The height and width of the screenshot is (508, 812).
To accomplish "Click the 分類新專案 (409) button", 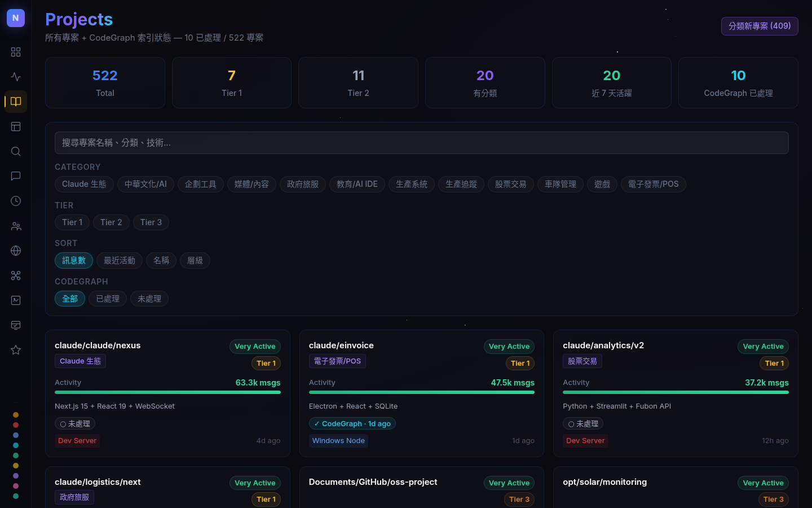I will pyautogui.click(x=760, y=26).
